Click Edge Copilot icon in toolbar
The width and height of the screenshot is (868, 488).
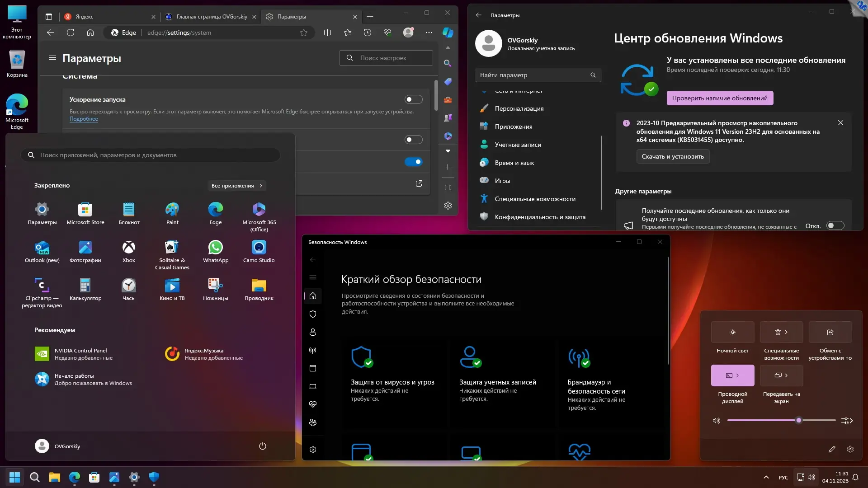448,33
